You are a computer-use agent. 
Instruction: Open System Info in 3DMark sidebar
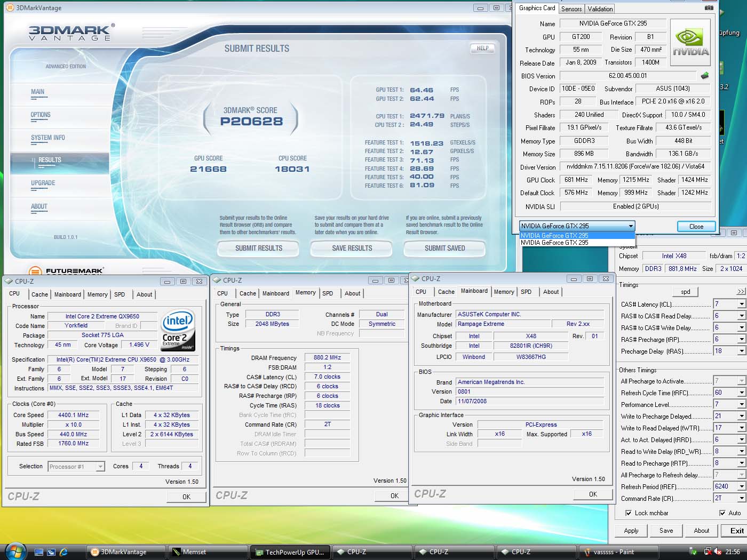tap(48, 138)
